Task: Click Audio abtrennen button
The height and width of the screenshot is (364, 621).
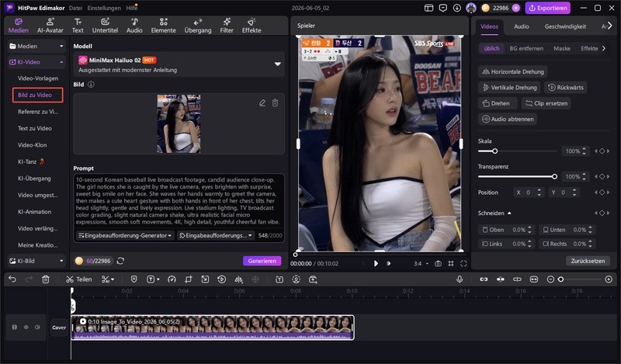Action: point(508,120)
